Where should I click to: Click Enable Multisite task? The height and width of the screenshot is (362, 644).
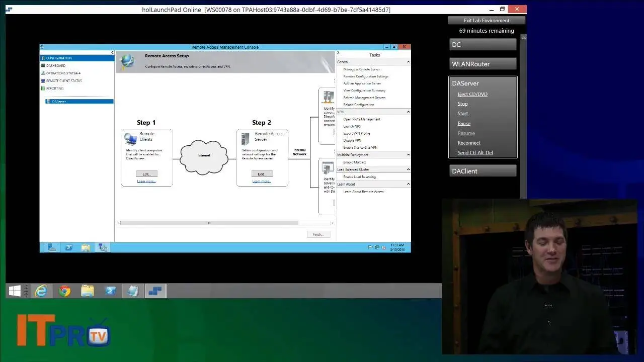point(355,162)
